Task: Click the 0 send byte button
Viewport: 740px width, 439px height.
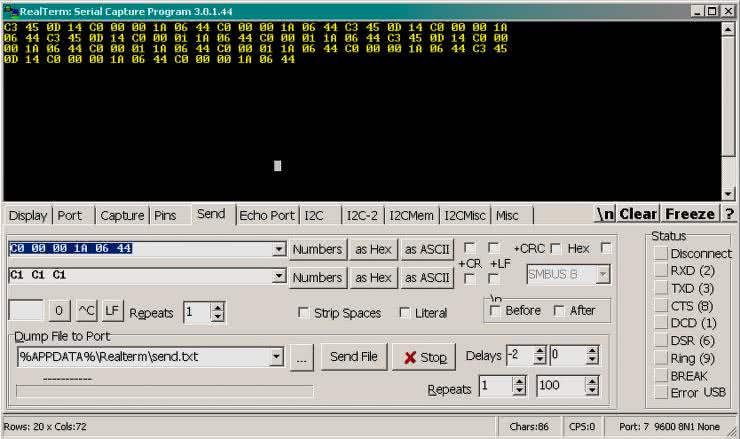Action: (x=59, y=312)
